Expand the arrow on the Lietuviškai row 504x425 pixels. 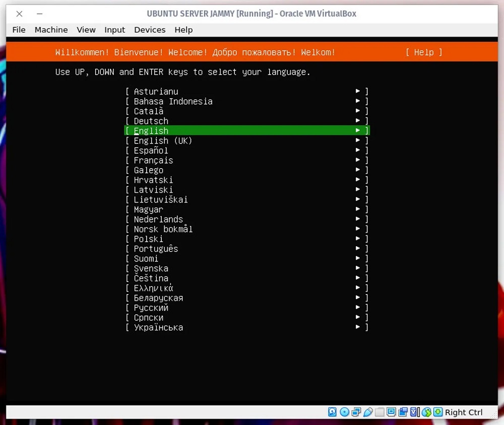tap(358, 199)
